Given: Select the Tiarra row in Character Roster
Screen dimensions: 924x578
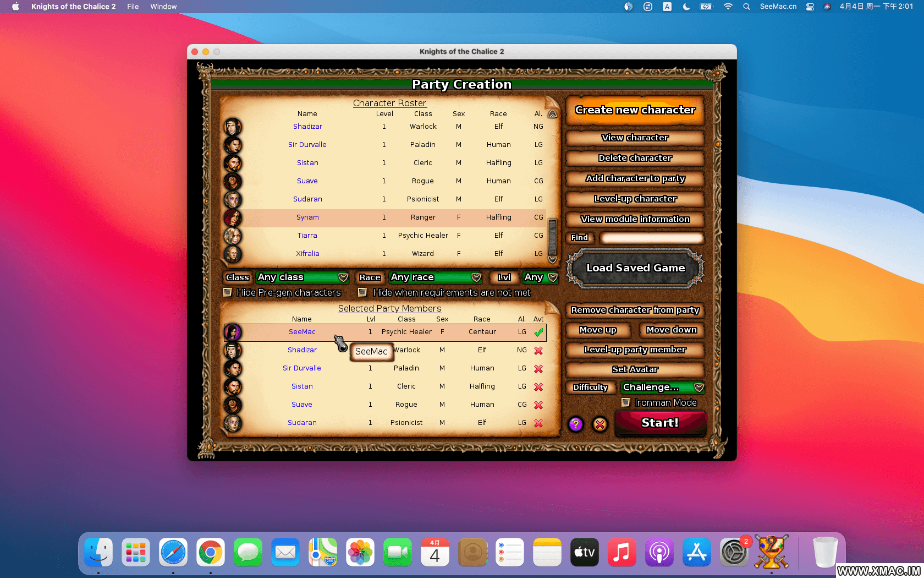Looking at the screenshot, I should coord(384,236).
